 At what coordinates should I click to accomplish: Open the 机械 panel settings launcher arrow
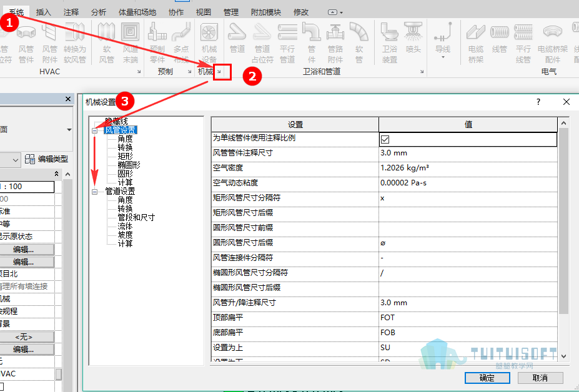click(x=219, y=72)
